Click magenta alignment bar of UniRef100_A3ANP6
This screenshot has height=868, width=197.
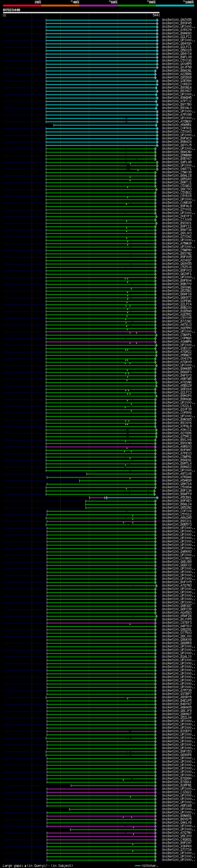(x=101, y=342)
